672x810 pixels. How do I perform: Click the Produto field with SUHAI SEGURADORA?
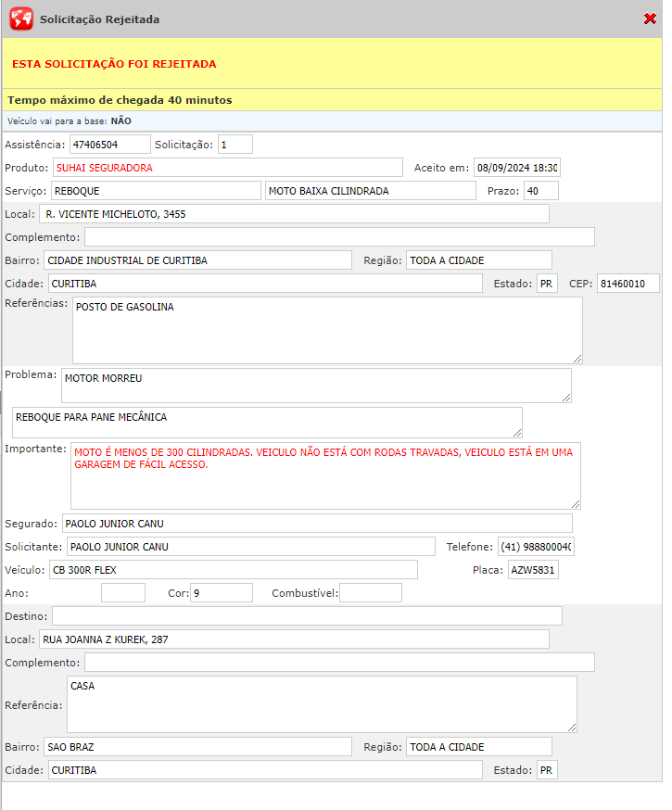(227, 168)
